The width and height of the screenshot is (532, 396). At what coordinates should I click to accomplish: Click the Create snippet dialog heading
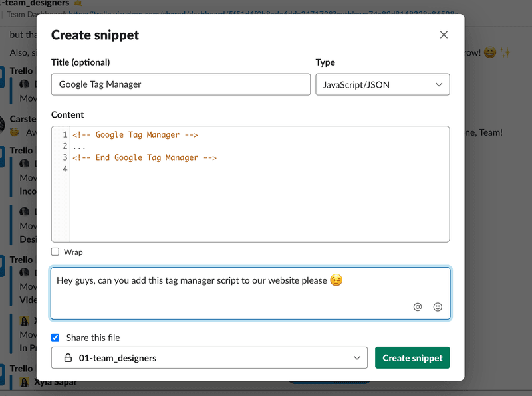(95, 35)
